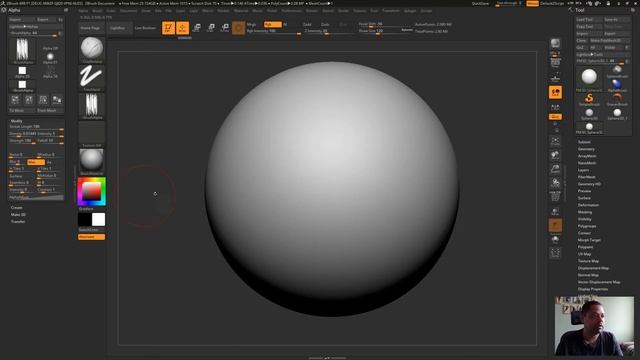This screenshot has height=360, width=640.
Task: Expand the Polygroups subpalette
Action: click(587, 226)
